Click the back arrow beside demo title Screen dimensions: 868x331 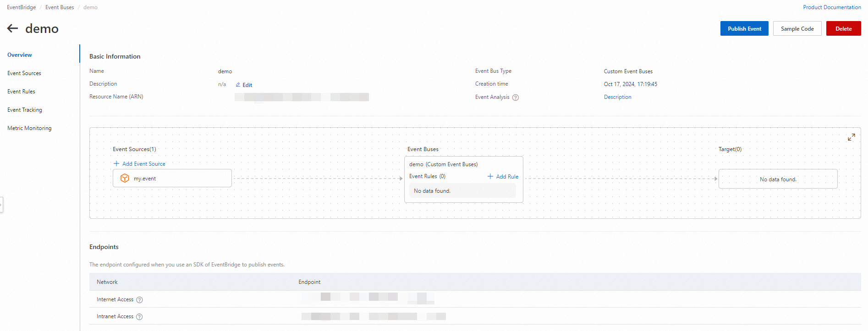pos(13,28)
